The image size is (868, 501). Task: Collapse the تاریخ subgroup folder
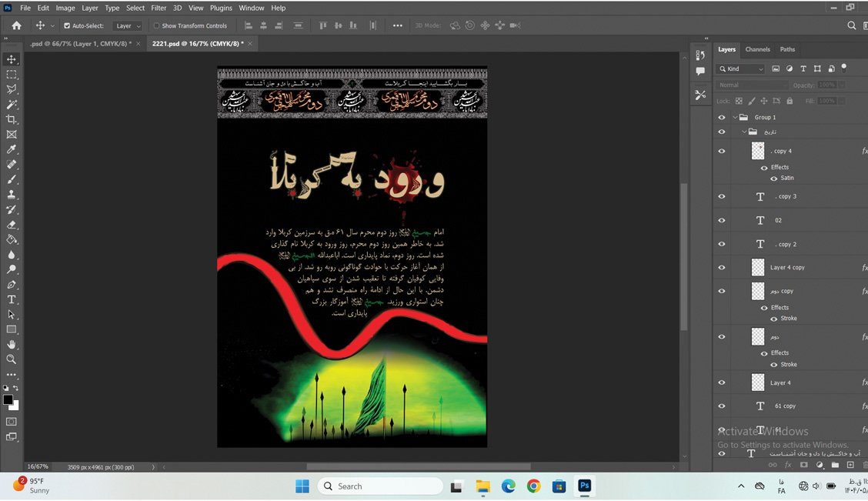pyautogui.click(x=745, y=132)
